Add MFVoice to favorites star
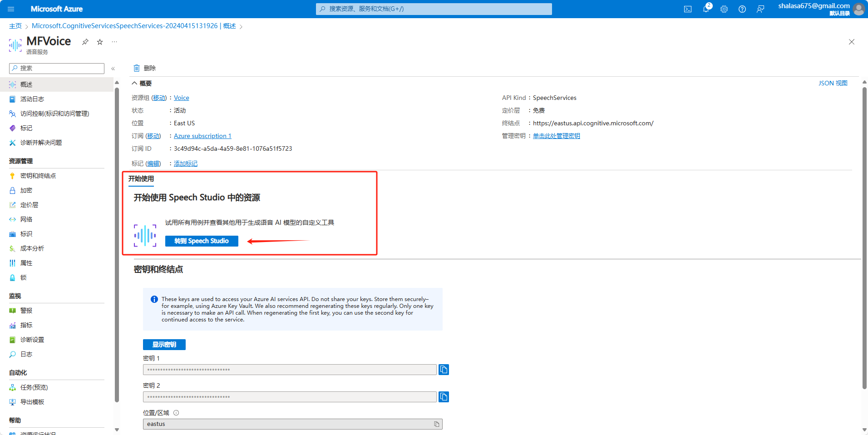868x435 pixels. point(100,42)
